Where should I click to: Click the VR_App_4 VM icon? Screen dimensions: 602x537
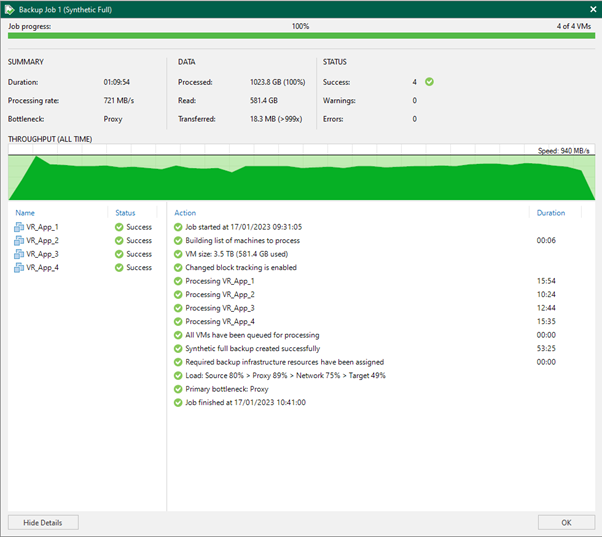tap(19, 268)
